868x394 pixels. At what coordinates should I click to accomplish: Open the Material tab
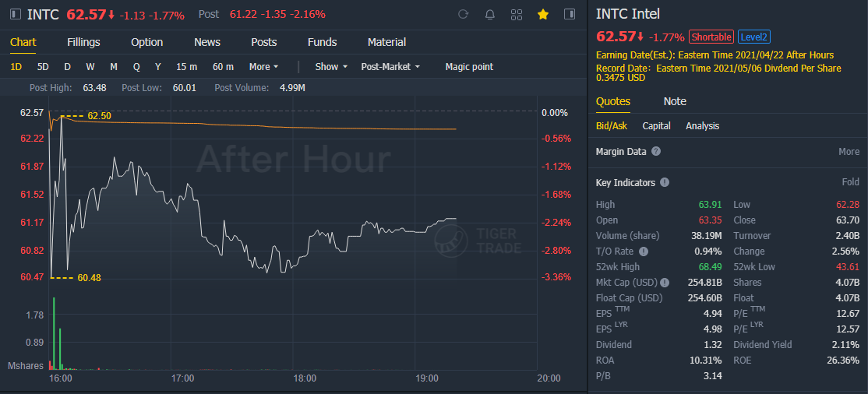[387, 42]
